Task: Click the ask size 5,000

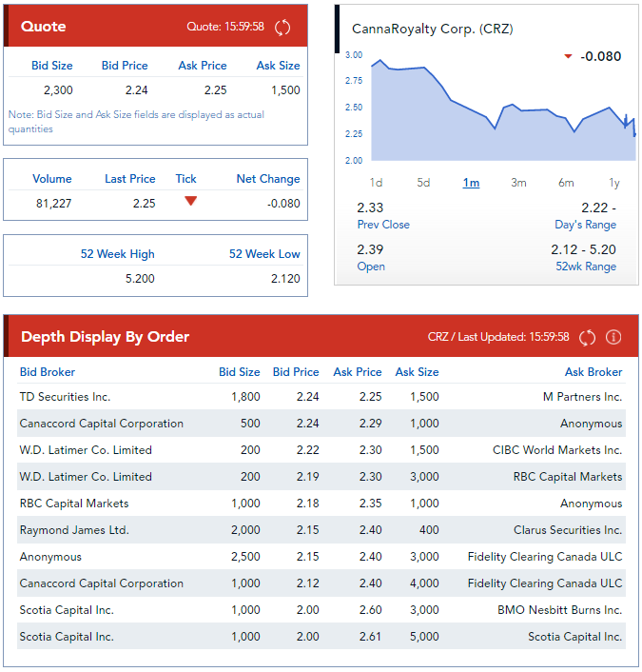Action: (x=424, y=637)
